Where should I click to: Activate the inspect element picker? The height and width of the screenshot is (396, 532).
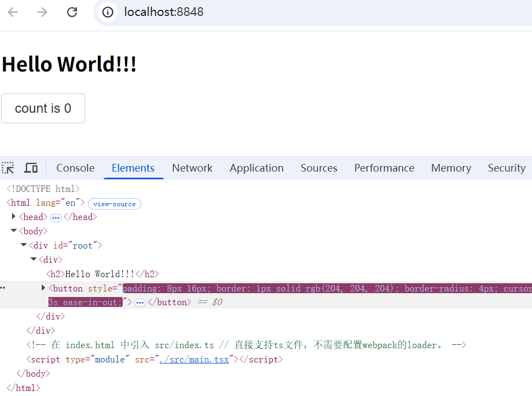point(8,168)
